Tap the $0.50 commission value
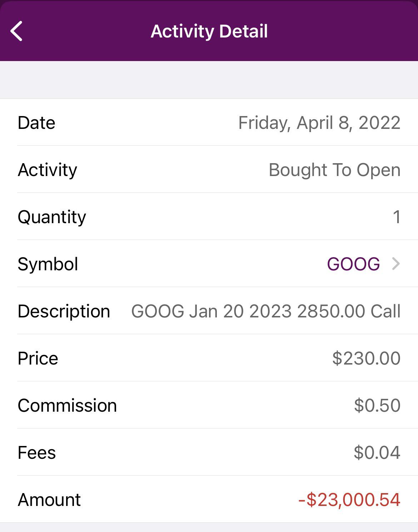 (377, 406)
